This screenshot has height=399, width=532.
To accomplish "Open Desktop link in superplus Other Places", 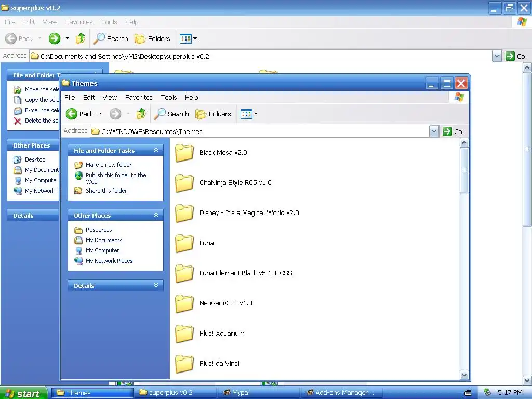I will [35, 160].
